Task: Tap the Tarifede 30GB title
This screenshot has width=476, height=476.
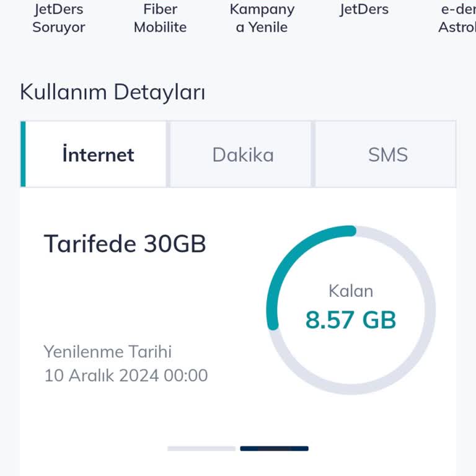Action: tap(125, 244)
